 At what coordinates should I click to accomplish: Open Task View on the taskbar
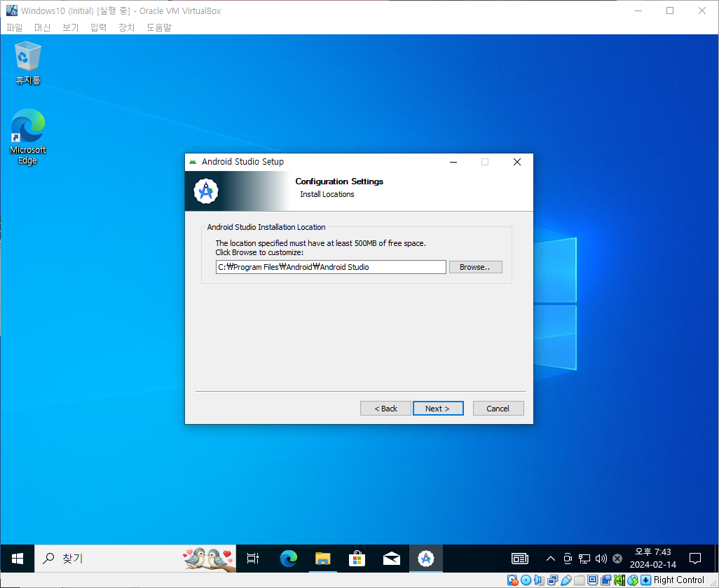[x=253, y=558]
